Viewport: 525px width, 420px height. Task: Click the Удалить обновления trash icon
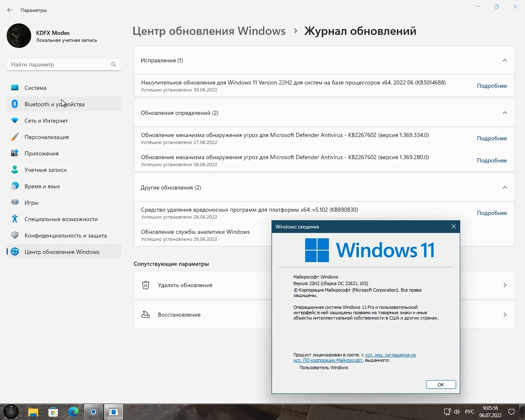pyautogui.click(x=146, y=285)
